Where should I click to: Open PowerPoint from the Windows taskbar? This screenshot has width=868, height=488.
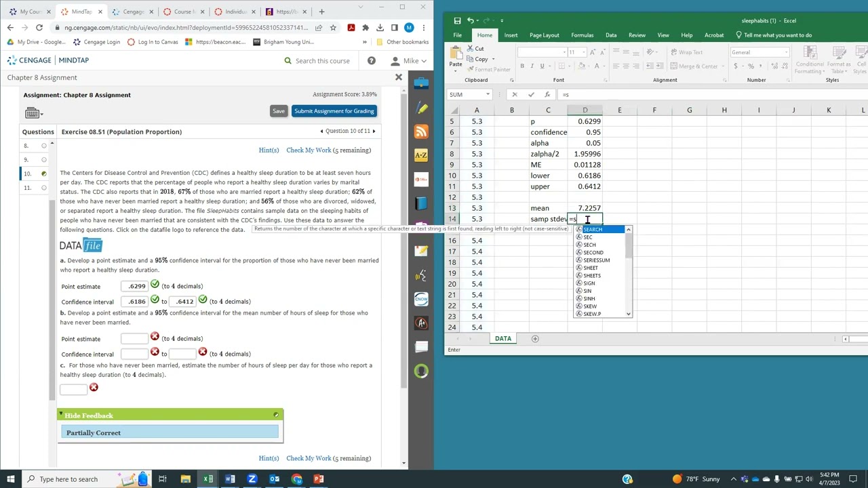tap(319, 479)
